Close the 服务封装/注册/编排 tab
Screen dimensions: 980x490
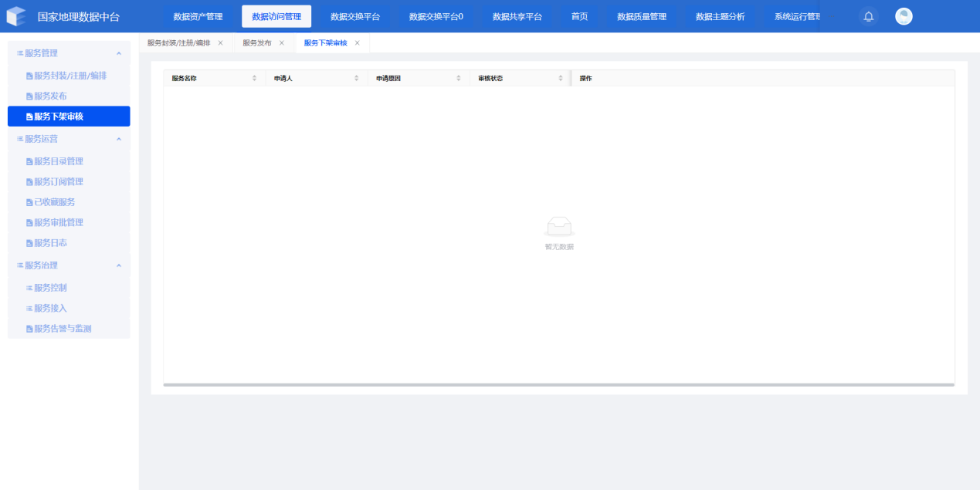click(x=220, y=43)
